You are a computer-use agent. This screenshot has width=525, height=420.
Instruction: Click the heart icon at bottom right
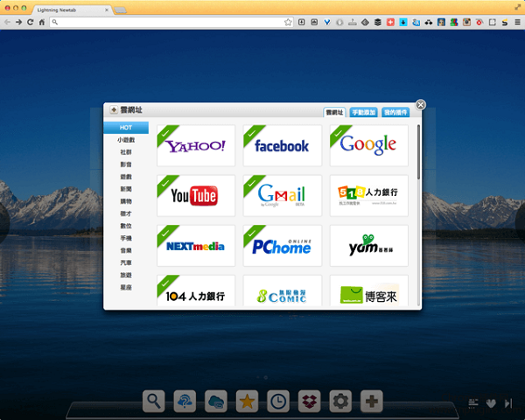click(x=491, y=403)
